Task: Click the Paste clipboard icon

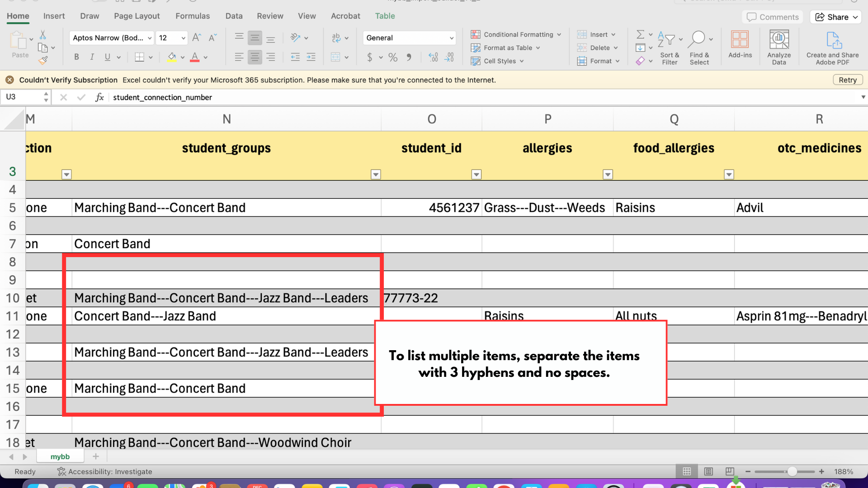Action: coord(18,41)
